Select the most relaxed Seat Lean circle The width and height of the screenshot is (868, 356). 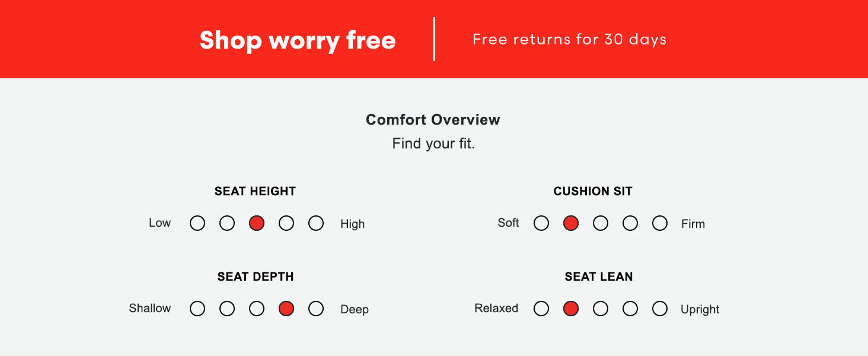pos(541,309)
